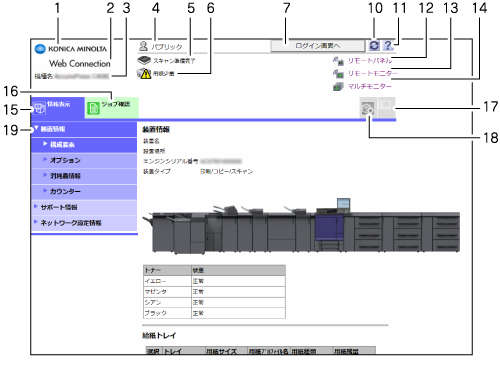Switch to the 情報表示 tab
500x382 pixels.
coord(58,108)
